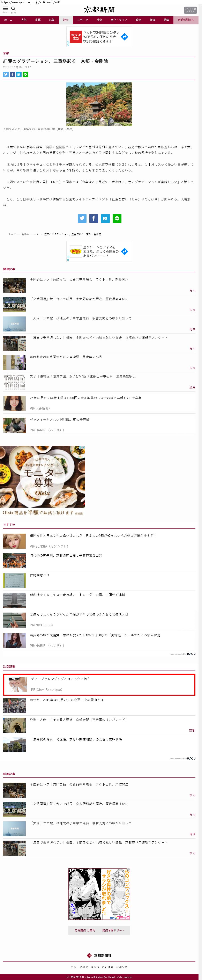Select the 滋賀 navigation tab
The image size is (202, 980).
point(51,20)
